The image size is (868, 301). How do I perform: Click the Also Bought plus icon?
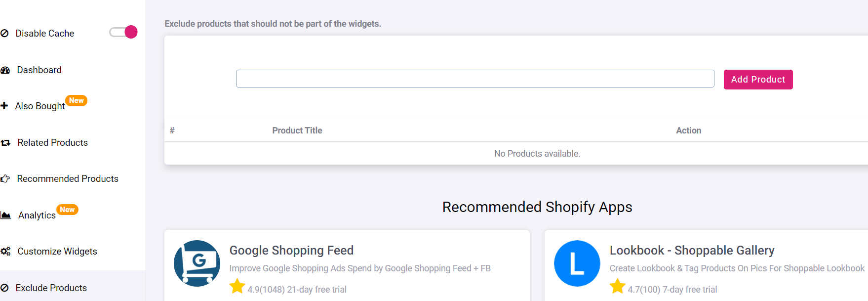click(x=4, y=106)
